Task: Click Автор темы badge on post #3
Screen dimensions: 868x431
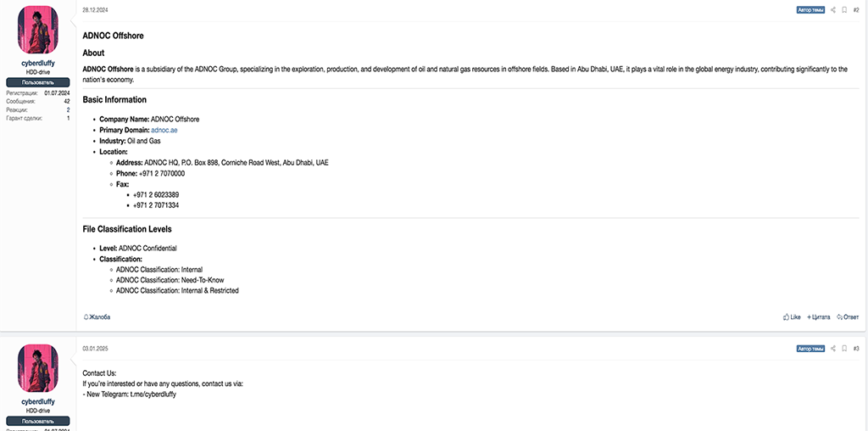Action: click(x=810, y=349)
